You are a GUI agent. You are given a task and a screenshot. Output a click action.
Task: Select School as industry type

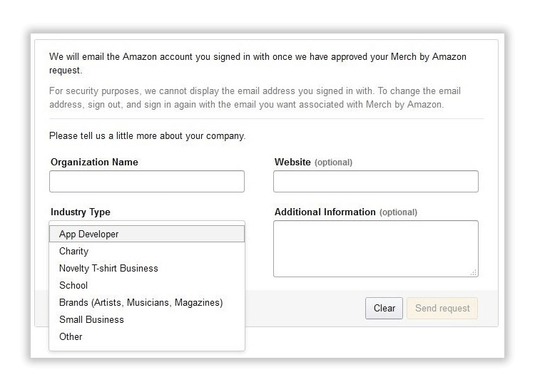pos(147,285)
